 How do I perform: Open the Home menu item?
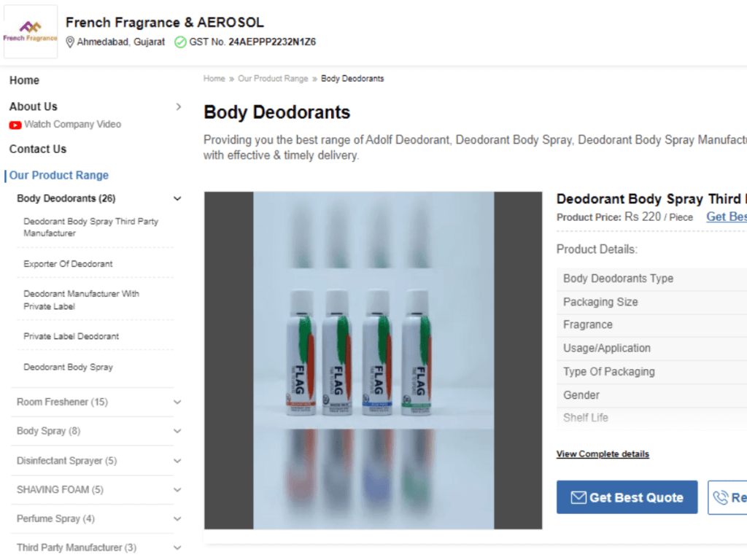24,80
